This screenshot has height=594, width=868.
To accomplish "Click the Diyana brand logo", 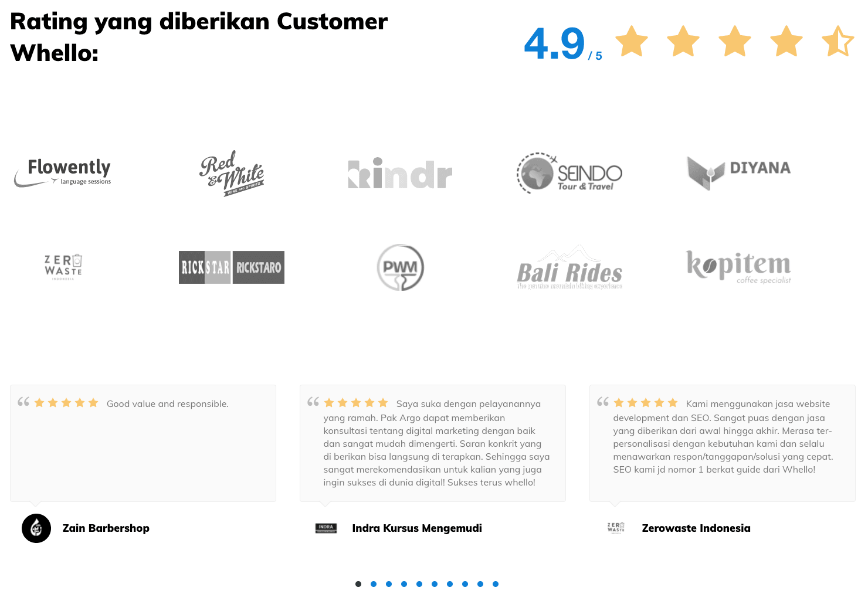I will click(738, 172).
